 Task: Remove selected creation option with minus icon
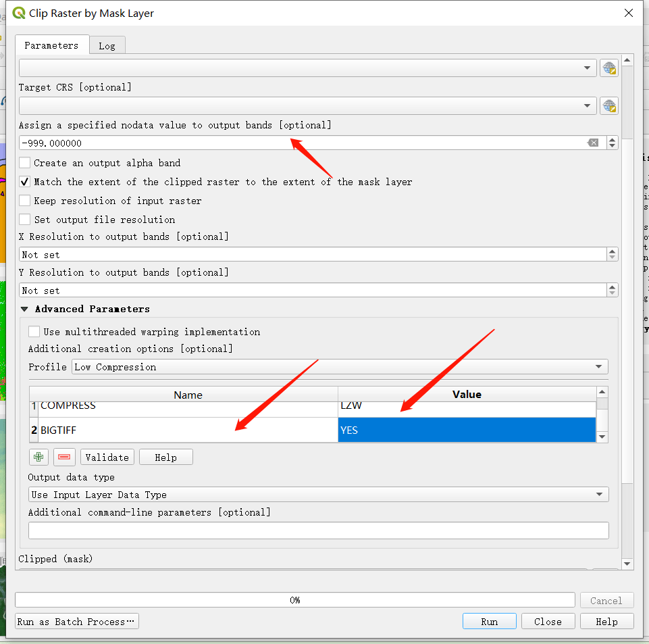tap(64, 457)
